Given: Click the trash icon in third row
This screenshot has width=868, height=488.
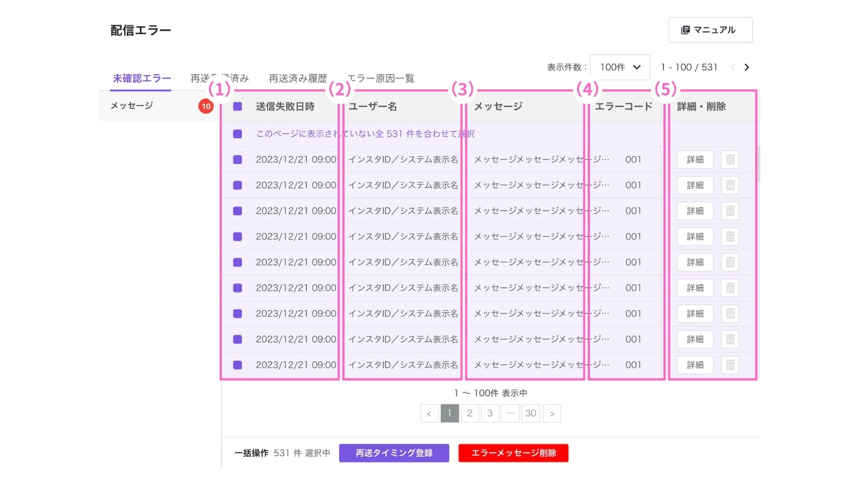Looking at the screenshot, I should 730,211.
